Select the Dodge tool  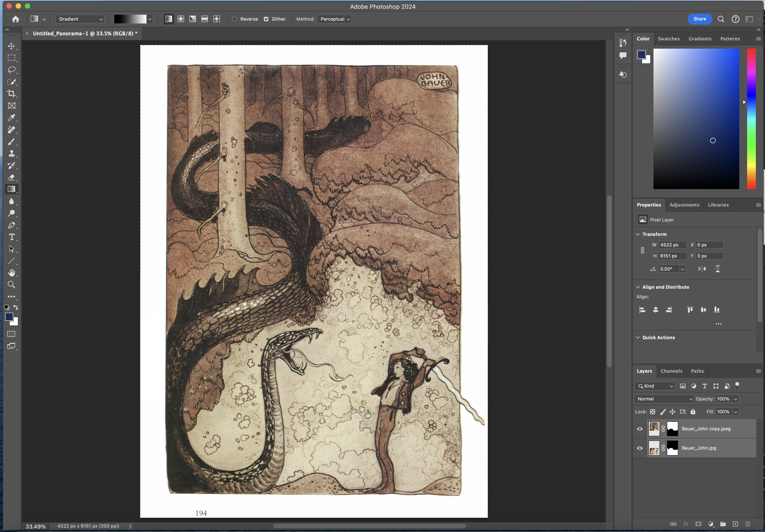point(11,213)
